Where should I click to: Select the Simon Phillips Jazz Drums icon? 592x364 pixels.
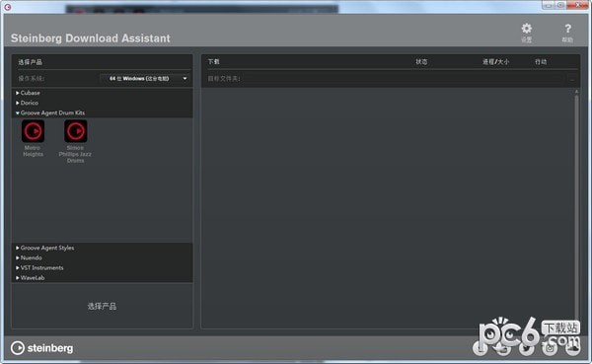(x=76, y=131)
